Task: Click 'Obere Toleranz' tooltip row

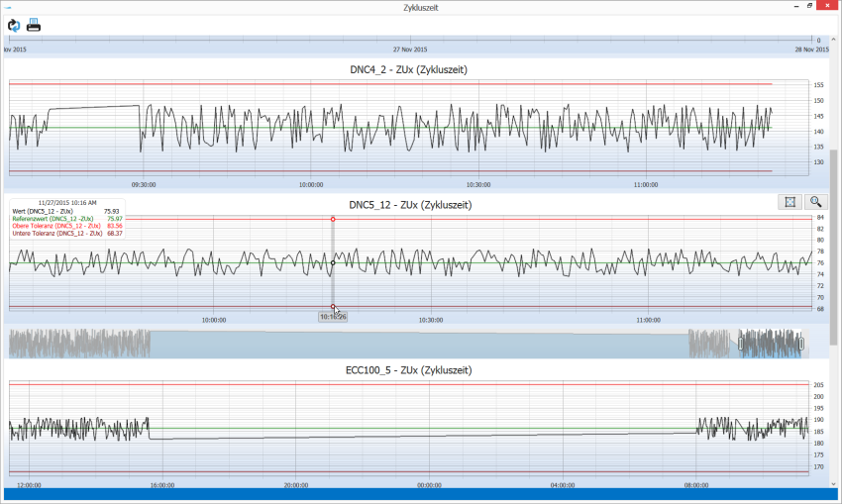Action: 67,226
